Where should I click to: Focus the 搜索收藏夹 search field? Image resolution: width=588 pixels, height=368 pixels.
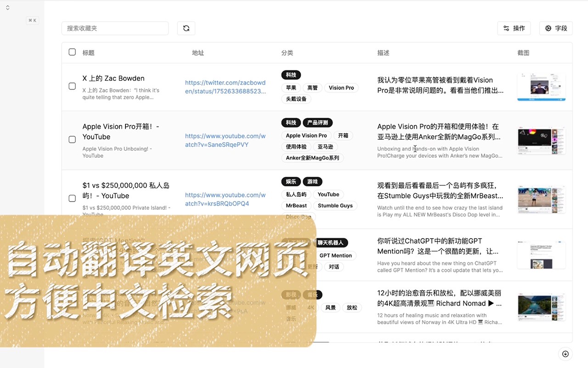(115, 28)
